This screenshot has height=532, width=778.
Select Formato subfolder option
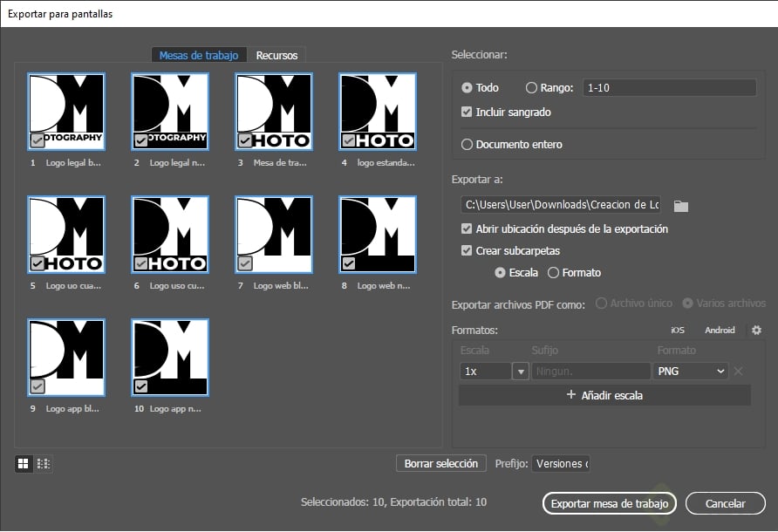pyautogui.click(x=553, y=272)
